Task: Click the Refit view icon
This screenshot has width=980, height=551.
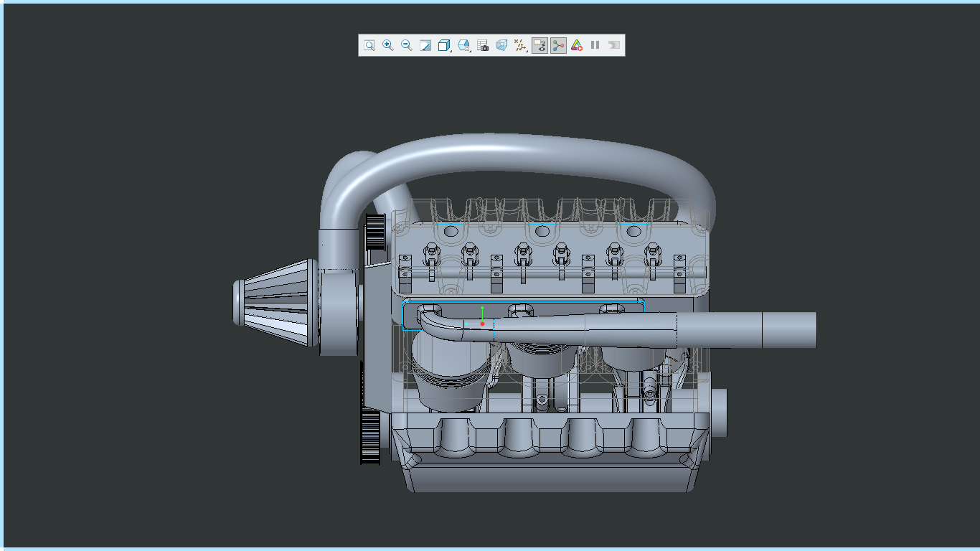Action: coord(369,45)
